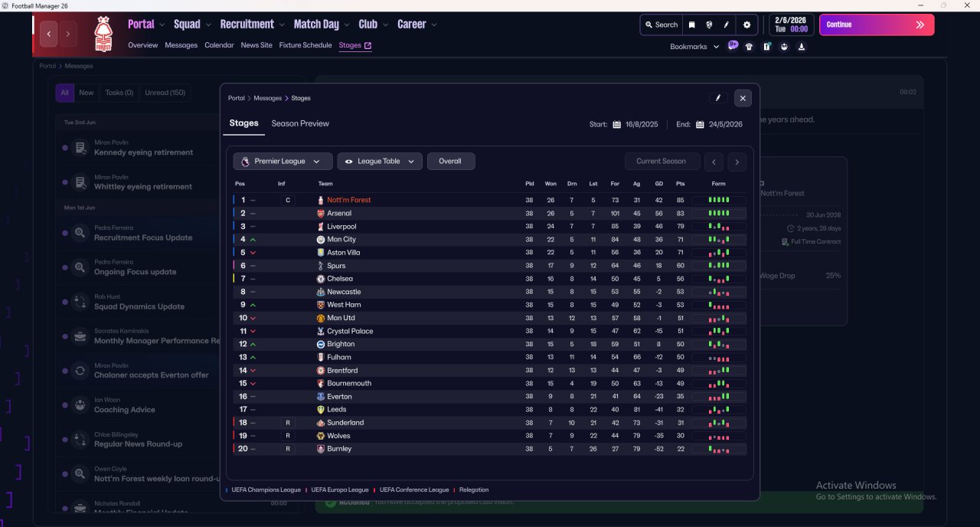Open the End date calendar icon
The height and width of the screenshot is (527, 980).
(700, 124)
